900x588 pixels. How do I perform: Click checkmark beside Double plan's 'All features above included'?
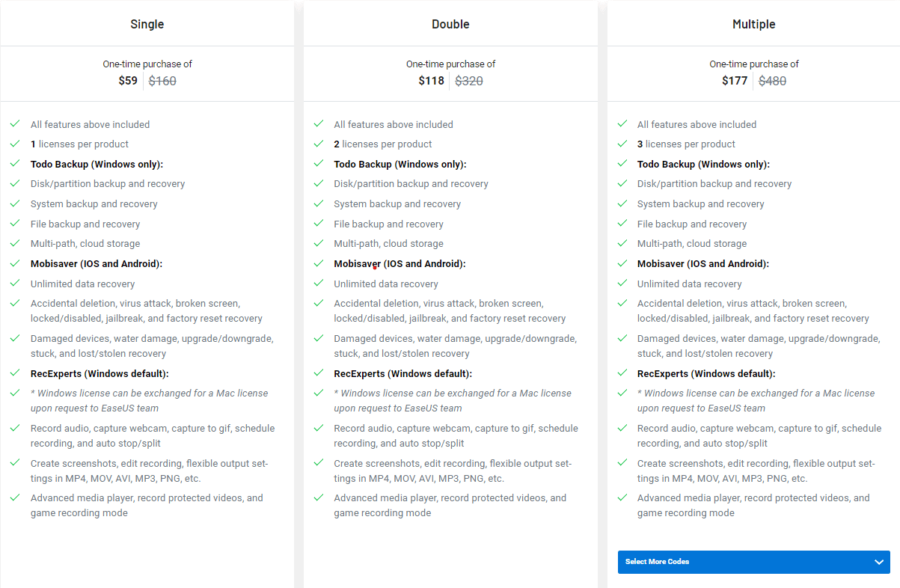(319, 123)
